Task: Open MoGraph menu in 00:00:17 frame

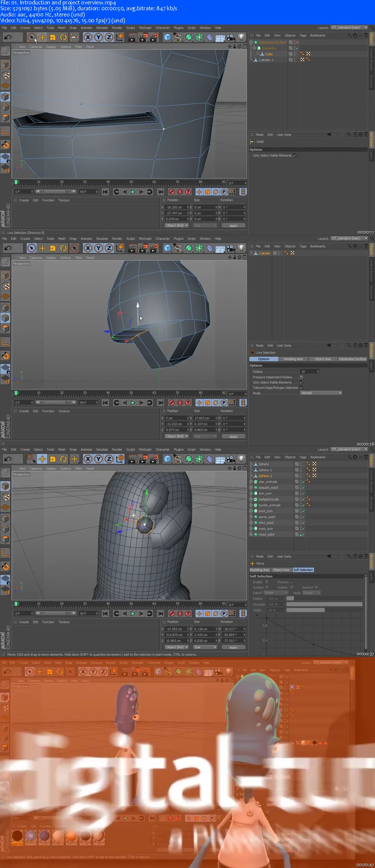Action: click(145, 28)
